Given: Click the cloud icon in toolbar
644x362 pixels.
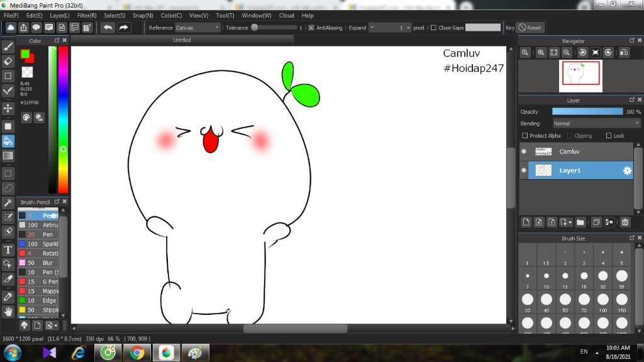Looking at the screenshot, I should pyautogui.click(x=11, y=28).
